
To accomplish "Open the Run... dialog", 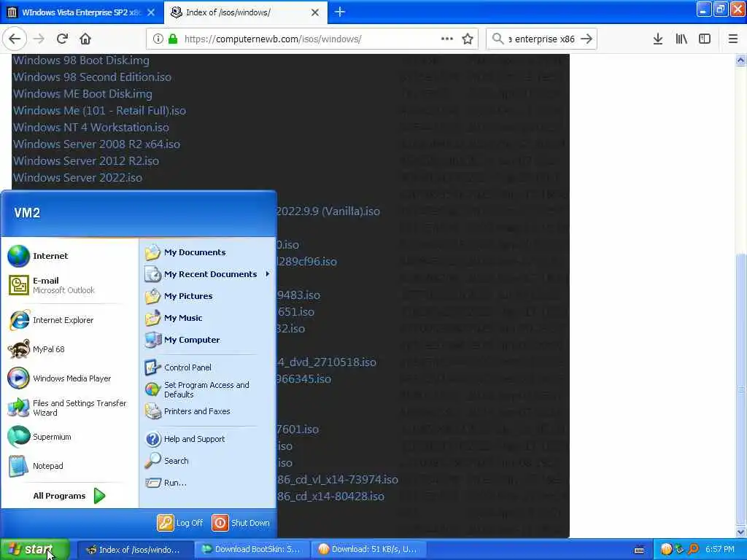I will [208, 483].
